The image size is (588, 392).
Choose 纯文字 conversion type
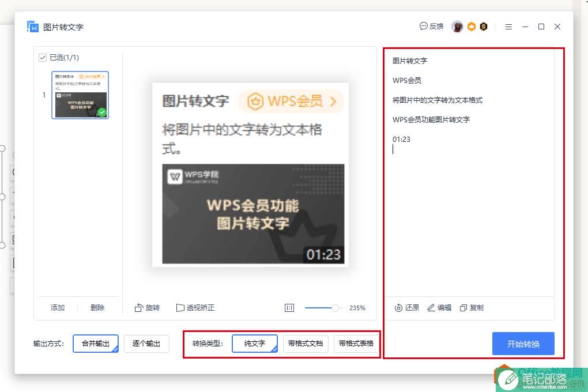coord(255,344)
